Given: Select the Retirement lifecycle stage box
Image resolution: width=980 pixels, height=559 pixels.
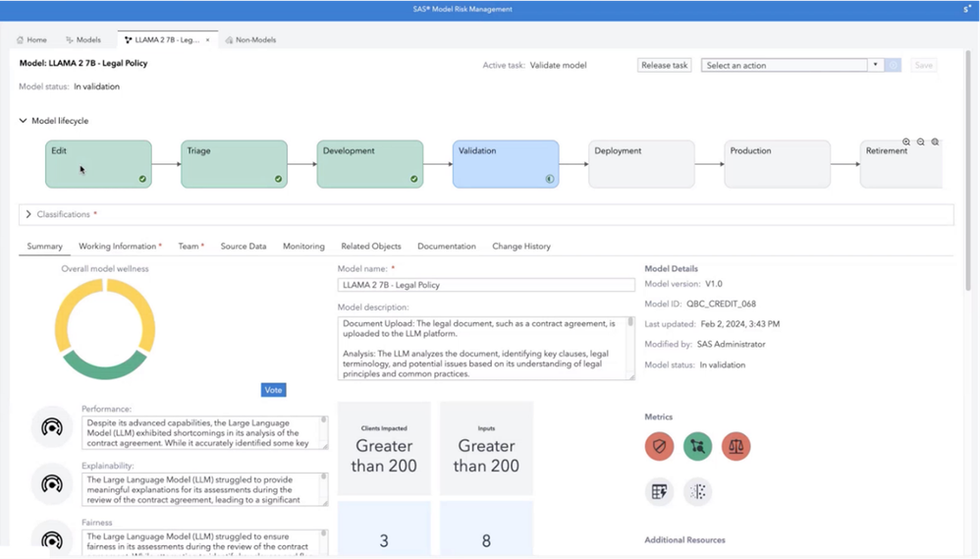Looking at the screenshot, I should pos(901,164).
